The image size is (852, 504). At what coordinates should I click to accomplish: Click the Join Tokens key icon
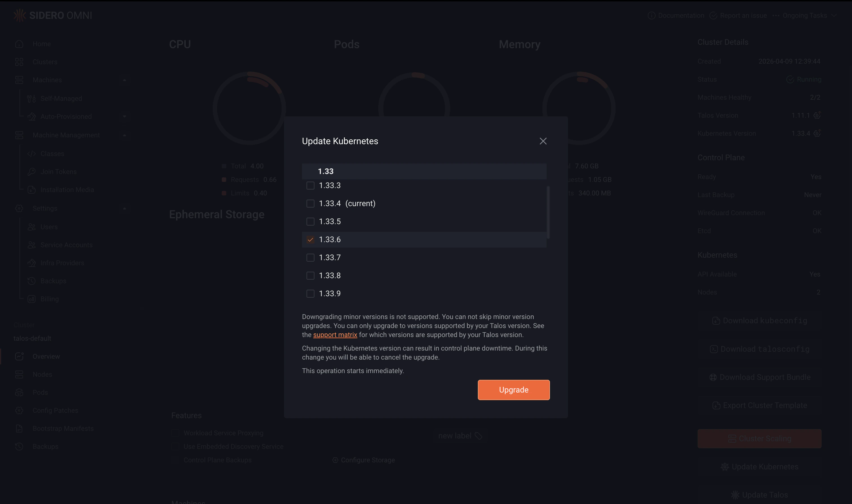tap(31, 172)
